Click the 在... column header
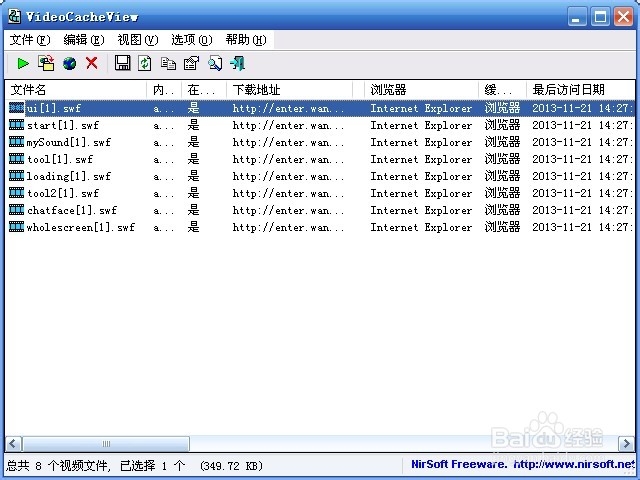640x480 pixels. pyautogui.click(x=204, y=89)
